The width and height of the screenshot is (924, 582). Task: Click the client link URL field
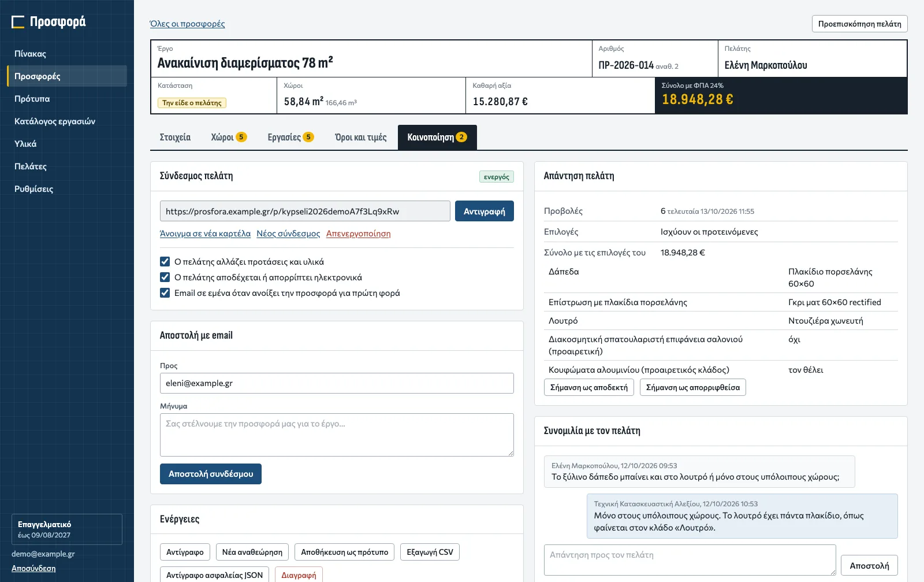305,212
